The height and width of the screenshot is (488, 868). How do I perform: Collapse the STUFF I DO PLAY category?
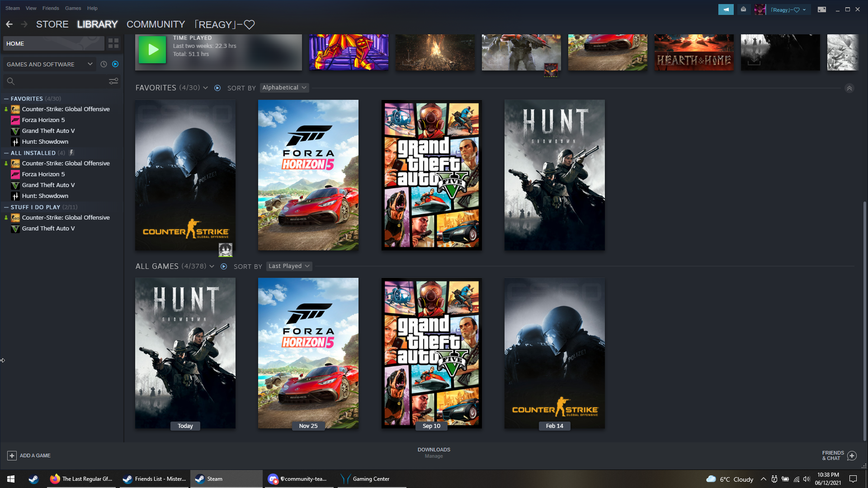(x=6, y=207)
